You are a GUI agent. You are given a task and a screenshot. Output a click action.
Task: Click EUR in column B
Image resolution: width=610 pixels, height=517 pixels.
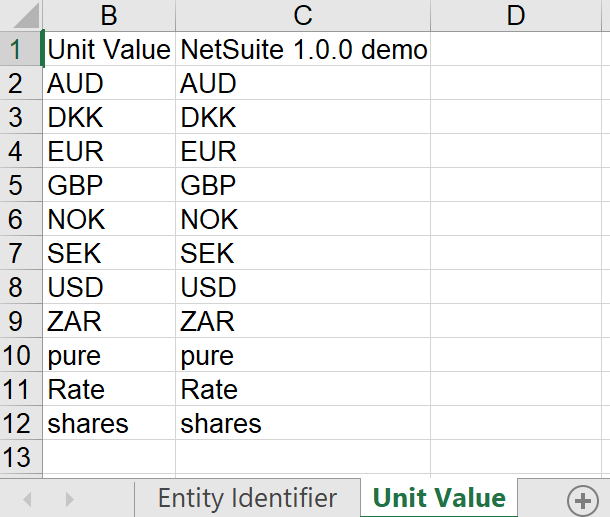click(x=109, y=151)
